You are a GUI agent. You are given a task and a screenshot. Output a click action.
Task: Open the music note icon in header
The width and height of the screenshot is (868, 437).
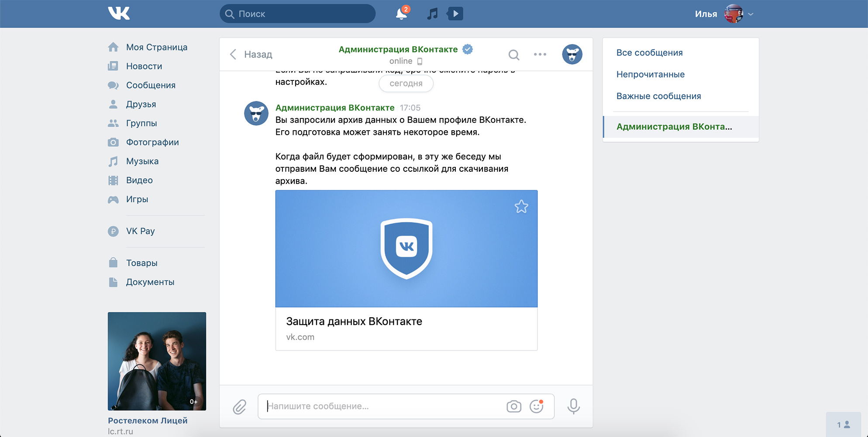432,14
